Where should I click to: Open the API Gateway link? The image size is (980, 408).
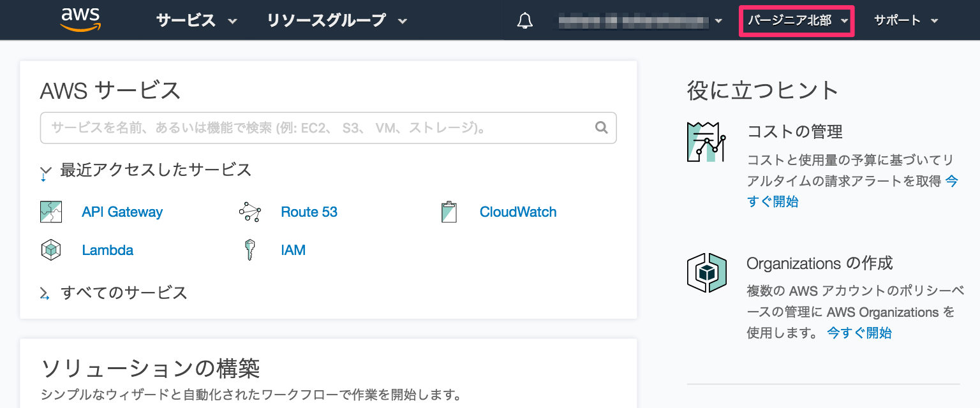(122, 212)
